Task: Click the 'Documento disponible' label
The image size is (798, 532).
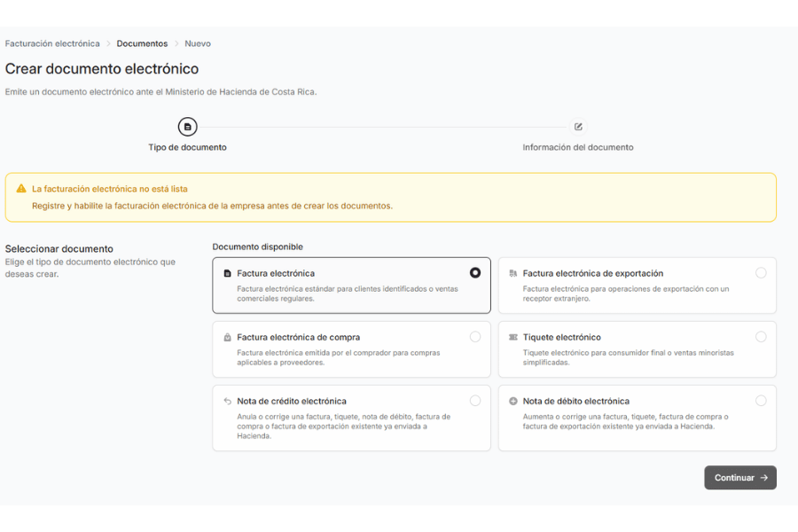Action: 257,246
